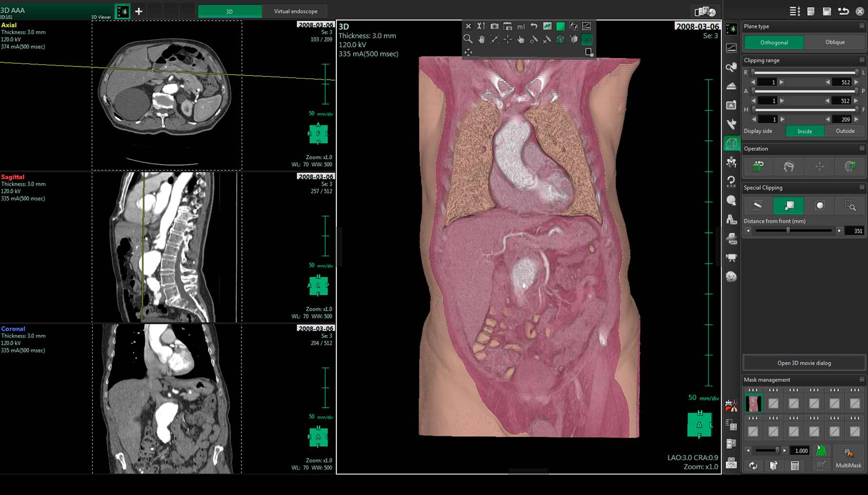Screen dimensions: 868x495
Task: Select the ml volume measurement tool
Action: pyautogui.click(x=521, y=26)
